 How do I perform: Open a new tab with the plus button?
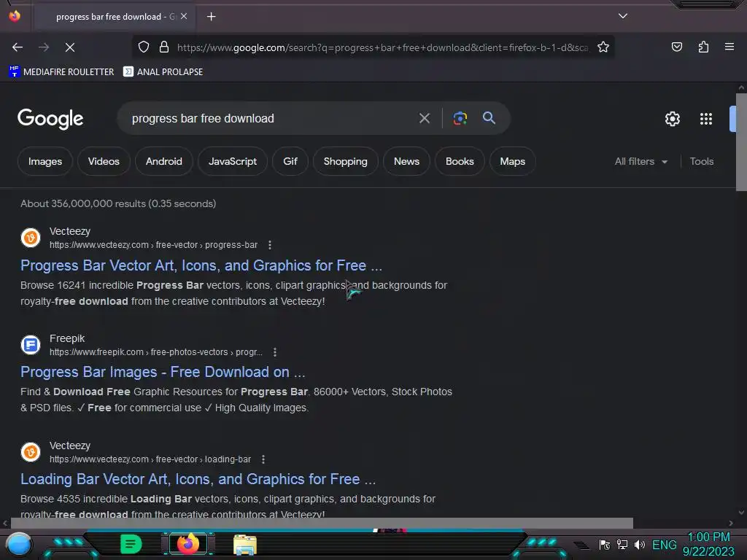tap(211, 17)
